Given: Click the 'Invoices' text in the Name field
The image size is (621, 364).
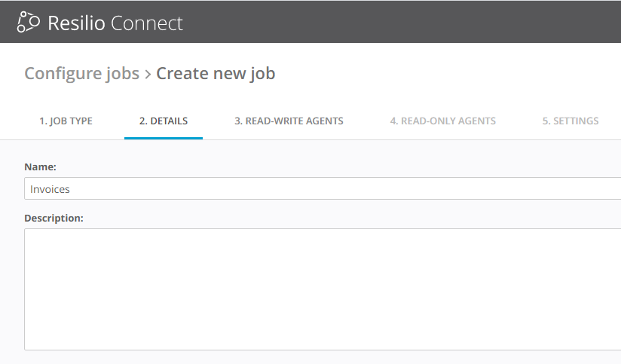Looking at the screenshot, I should point(50,189).
